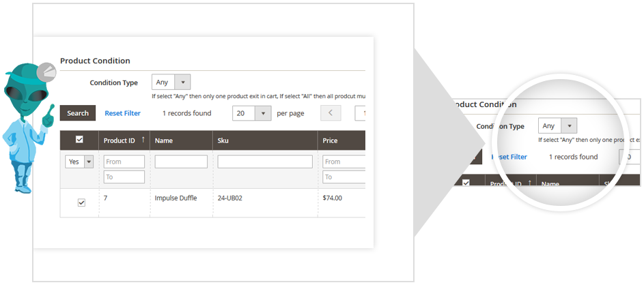Go to previous page with left chevron
The image size is (644, 285).
[x=331, y=113]
